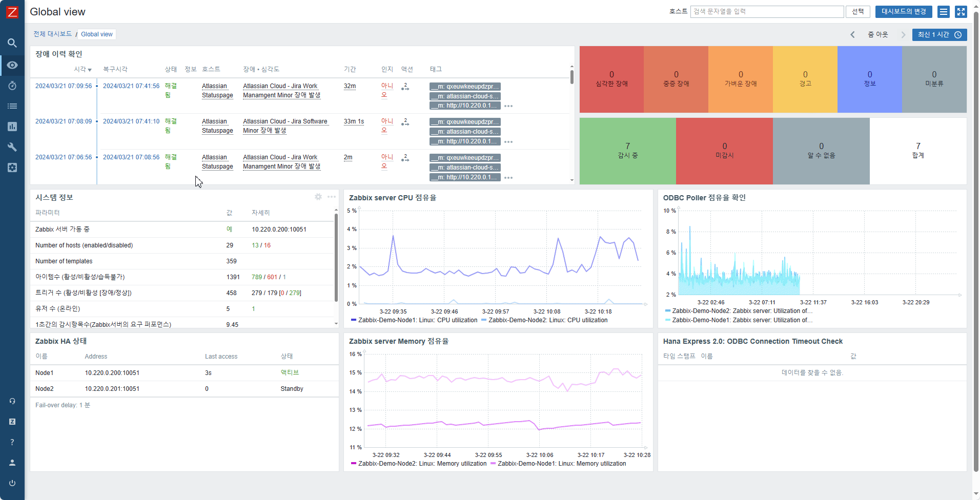The height and width of the screenshot is (500, 980).
Task: Open actions icon for 07:09:56 problem row
Action: (x=405, y=87)
